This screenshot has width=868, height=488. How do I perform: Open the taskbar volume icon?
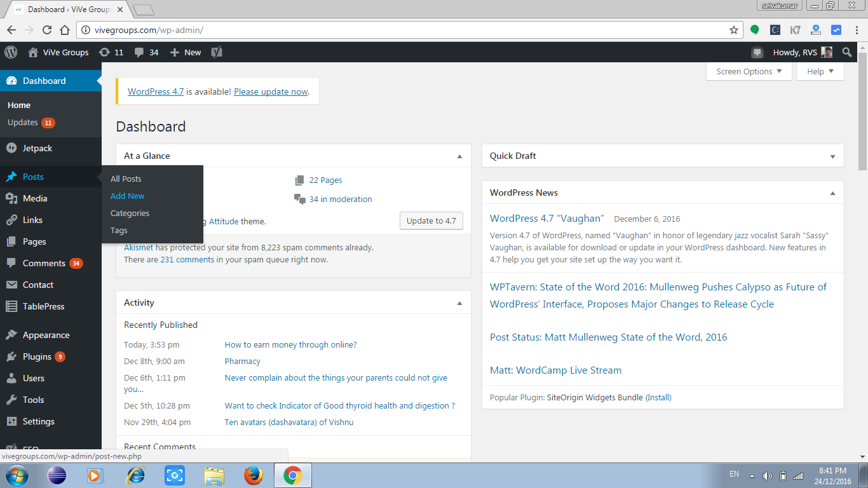[x=767, y=475]
